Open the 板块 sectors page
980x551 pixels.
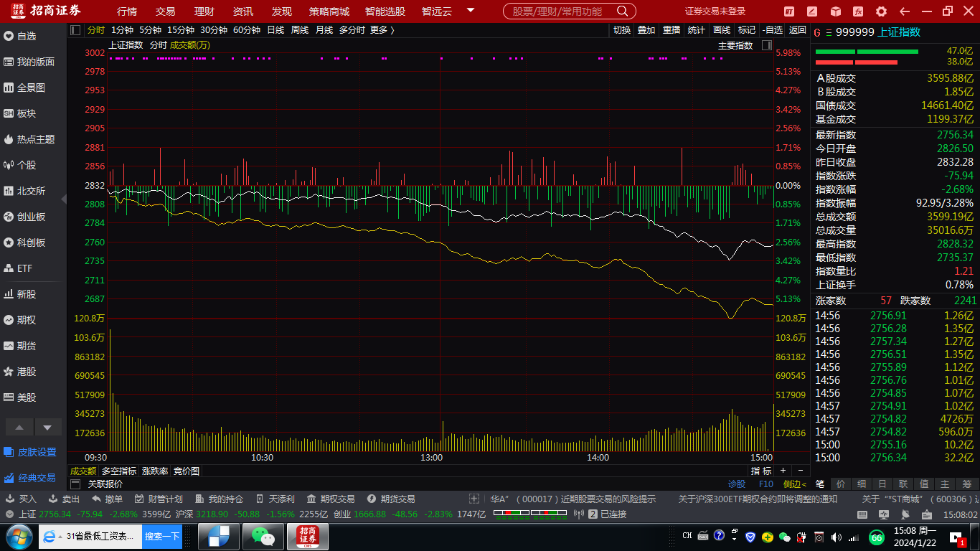point(20,113)
